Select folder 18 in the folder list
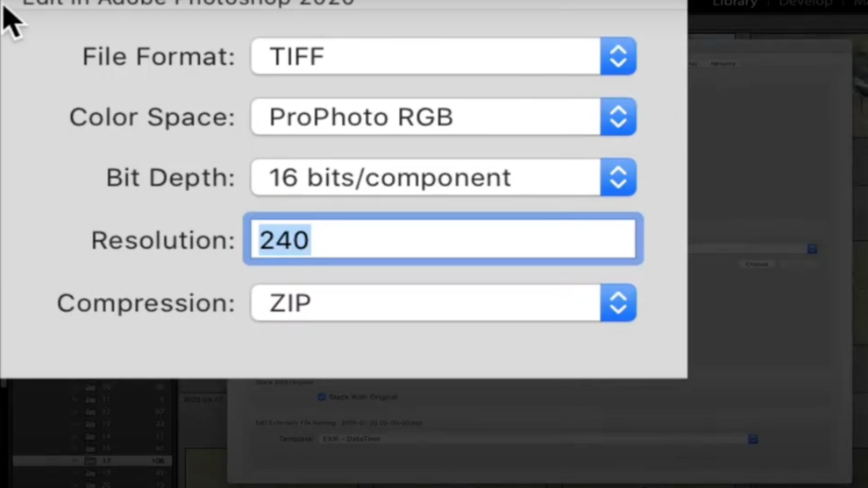Image resolution: width=868 pixels, height=488 pixels. [x=105, y=472]
